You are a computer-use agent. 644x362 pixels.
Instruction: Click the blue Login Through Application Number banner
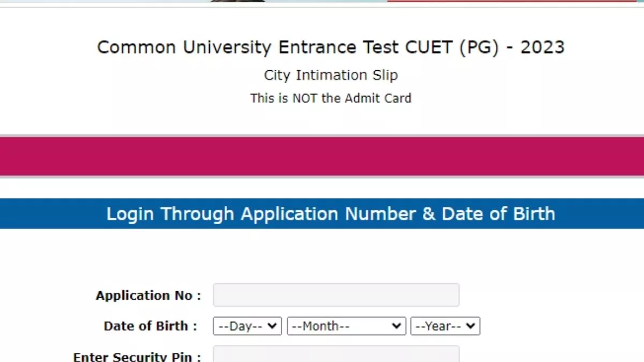click(331, 214)
